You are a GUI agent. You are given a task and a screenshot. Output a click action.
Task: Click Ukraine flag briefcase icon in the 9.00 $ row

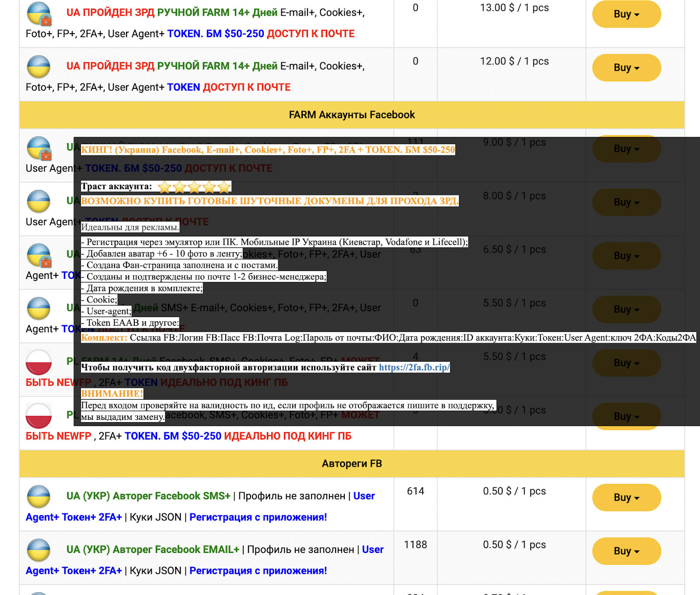click(39, 148)
